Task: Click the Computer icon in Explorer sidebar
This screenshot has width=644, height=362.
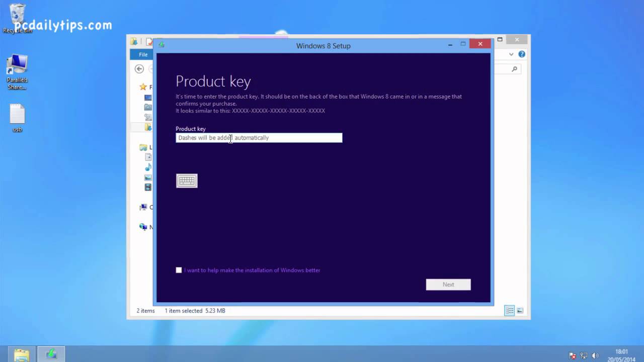Action: [x=143, y=207]
